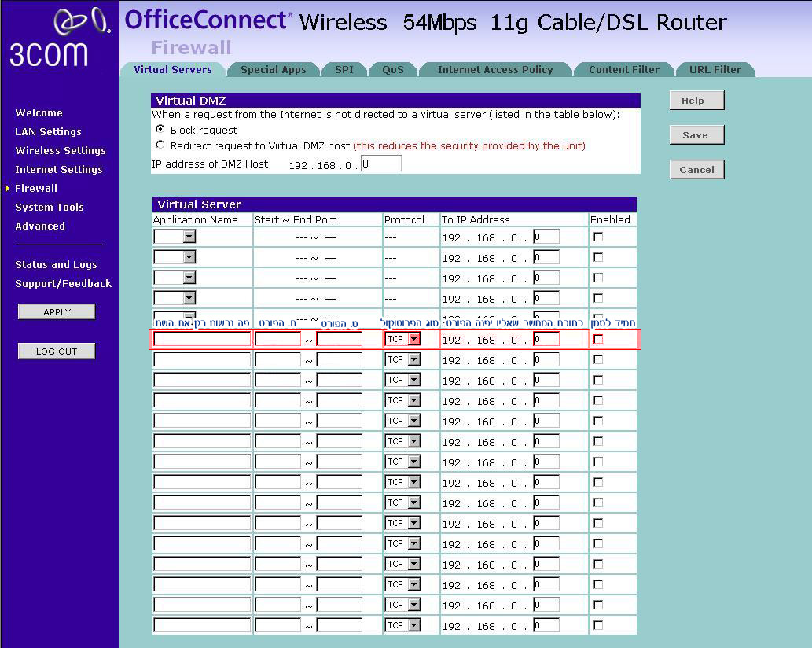Image resolution: width=812 pixels, height=648 pixels.
Task: Switch to the Special Apps tab
Action: pyautogui.click(x=273, y=69)
